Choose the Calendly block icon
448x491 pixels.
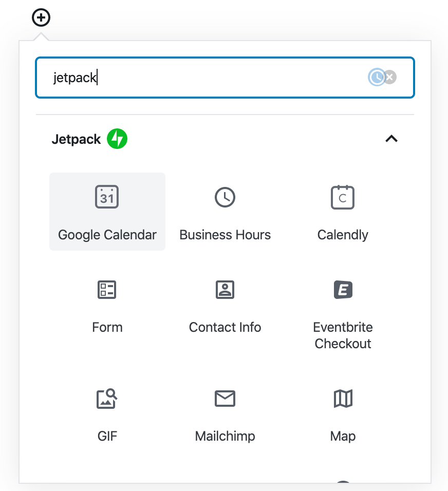tap(343, 197)
